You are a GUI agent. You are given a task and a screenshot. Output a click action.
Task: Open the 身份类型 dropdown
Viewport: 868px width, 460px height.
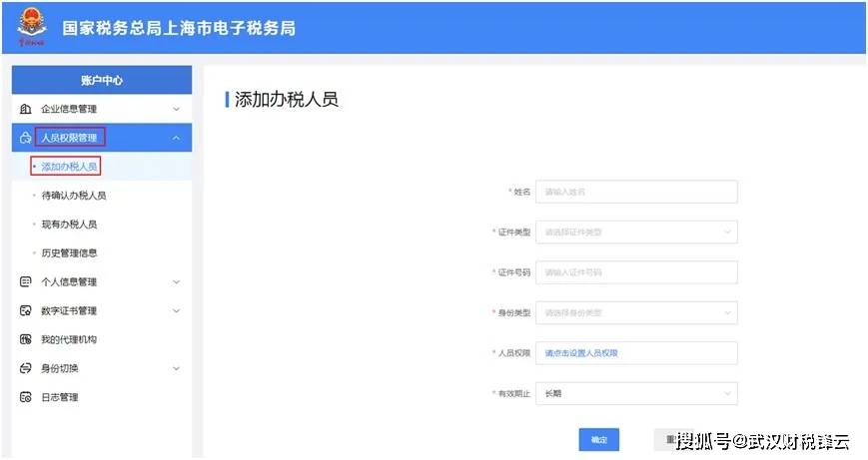(x=636, y=313)
